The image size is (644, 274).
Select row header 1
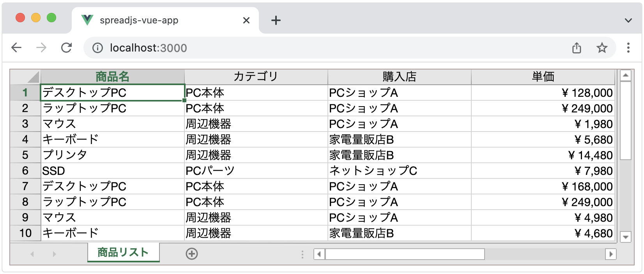25,93
